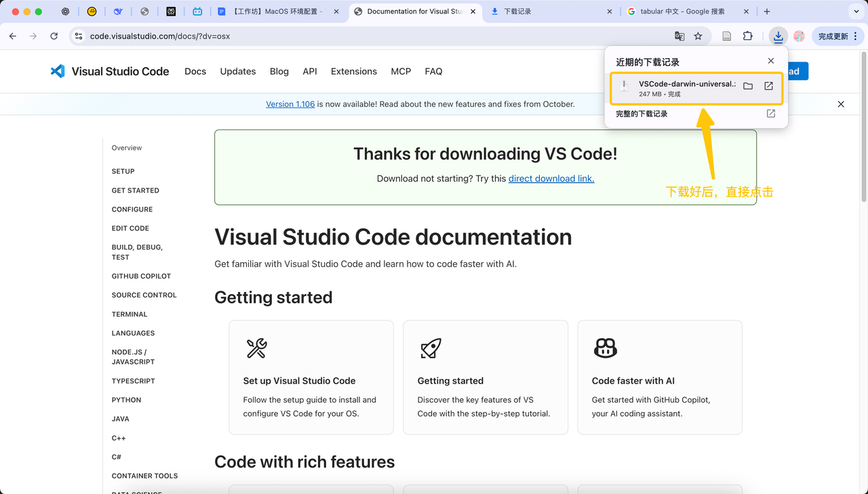
Task: Open the Chrome extensions puzzle icon
Action: 747,36
